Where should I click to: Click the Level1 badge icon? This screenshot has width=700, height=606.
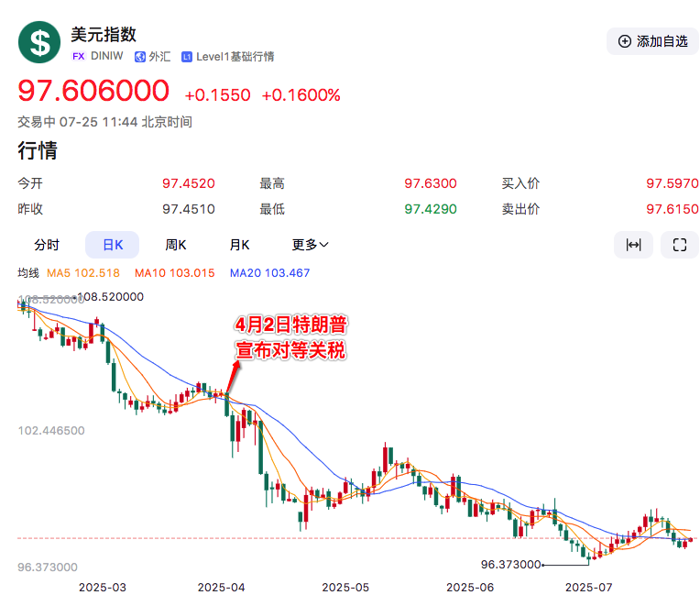(x=187, y=57)
